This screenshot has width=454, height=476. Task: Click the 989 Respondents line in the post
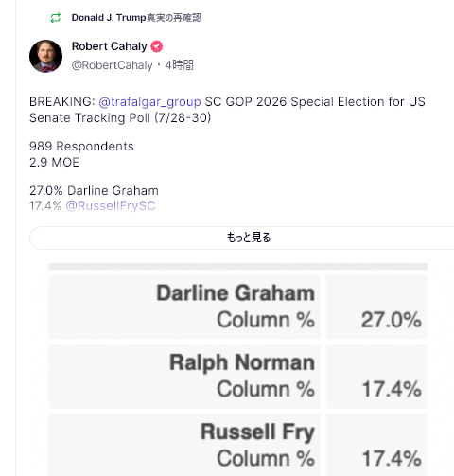(81, 147)
